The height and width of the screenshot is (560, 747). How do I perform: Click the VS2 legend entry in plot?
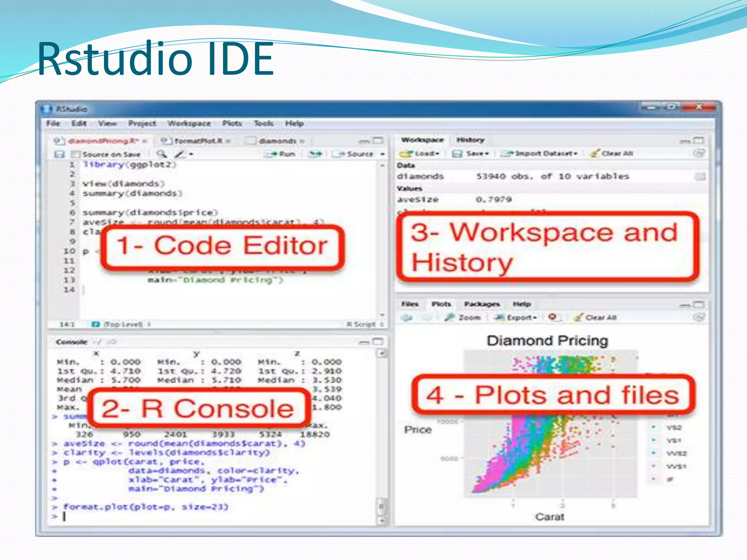[667, 427]
